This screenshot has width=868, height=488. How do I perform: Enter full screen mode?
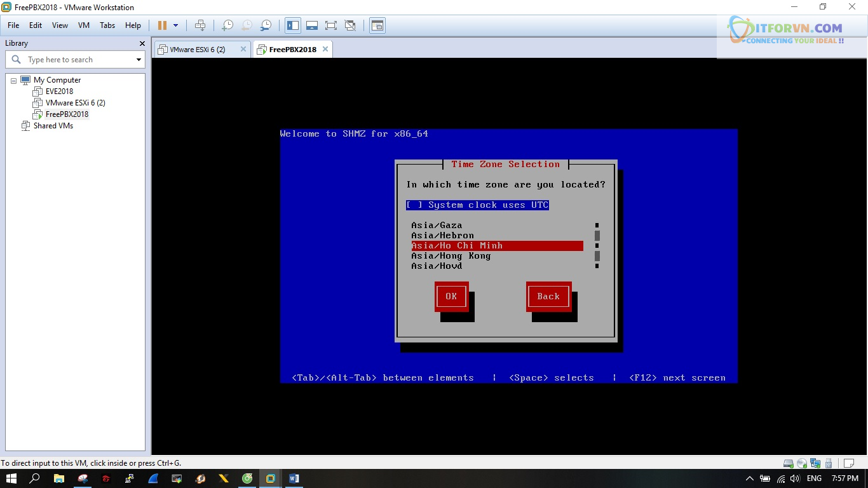tap(331, 25)
